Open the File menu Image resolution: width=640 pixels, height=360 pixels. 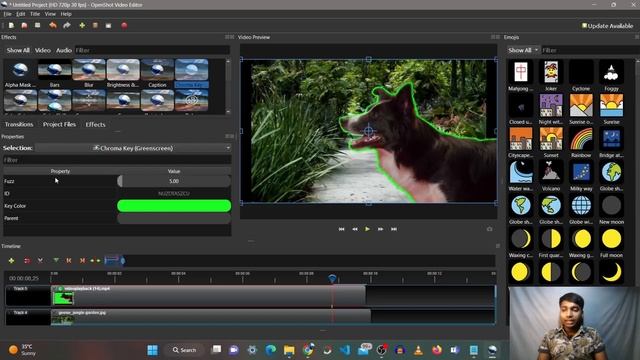pos(7,14)
